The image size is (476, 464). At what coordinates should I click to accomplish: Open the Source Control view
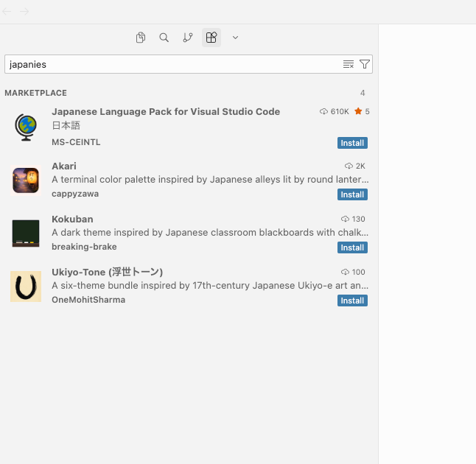click(x=188, y=38)
